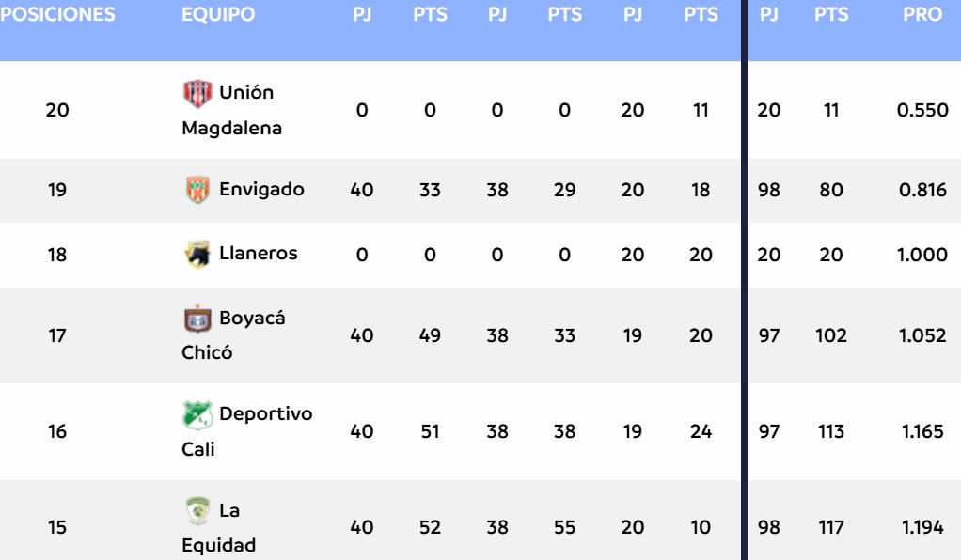Select the first PJ column header
The image size is (961, 560).
click(x=362, y=15)
